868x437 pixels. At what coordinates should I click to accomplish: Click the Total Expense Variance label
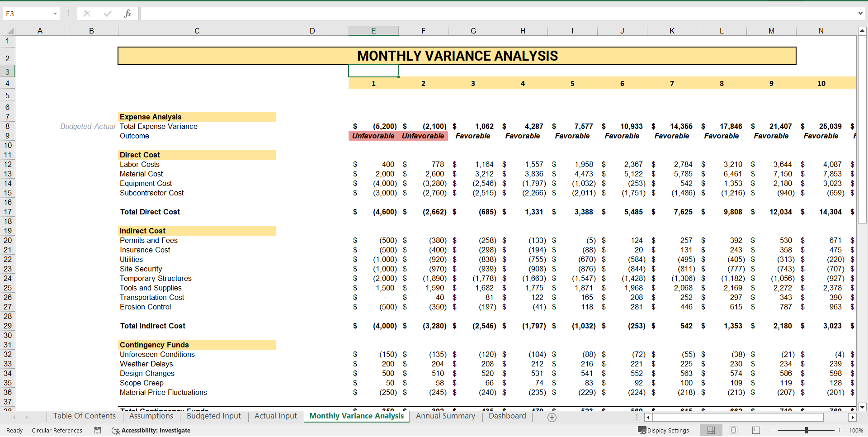tap(159, 127)
